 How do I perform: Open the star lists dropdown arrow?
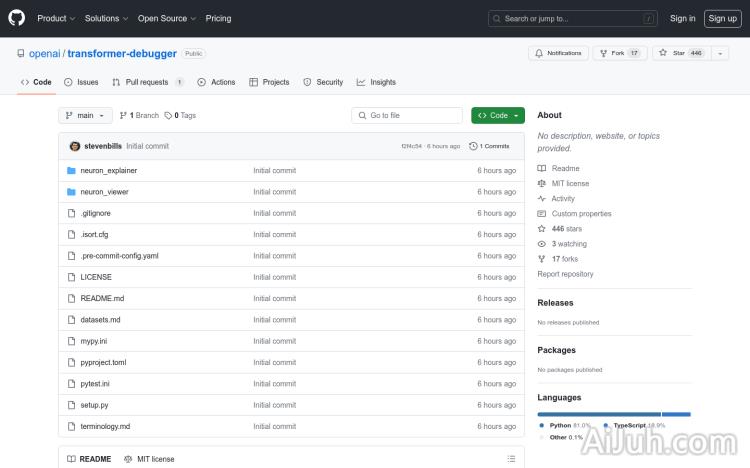click(720, 53)
